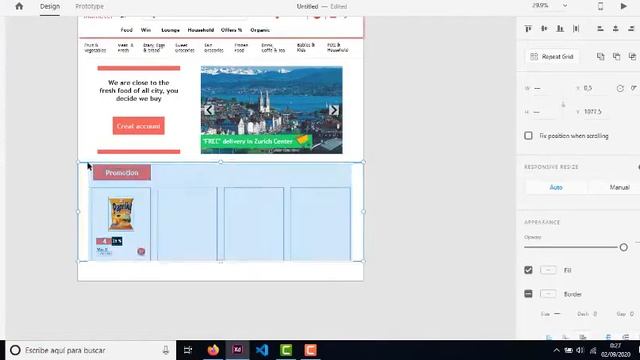Apply the Intersect boolean operation
The width and height of the screenshot is (640, 360).
tap(632, 57)
